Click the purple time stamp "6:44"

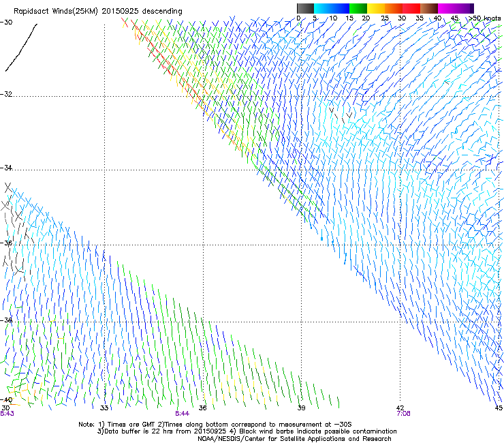183,414
